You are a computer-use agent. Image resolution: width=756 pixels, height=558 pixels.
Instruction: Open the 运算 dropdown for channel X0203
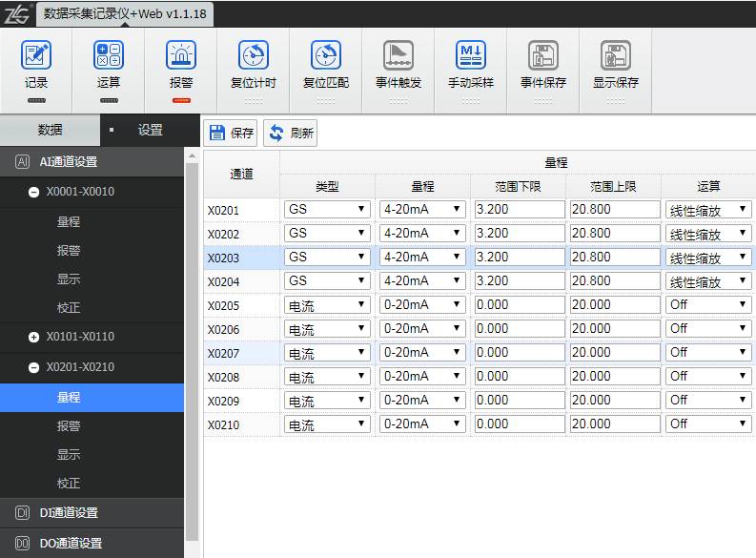(708, 258)
